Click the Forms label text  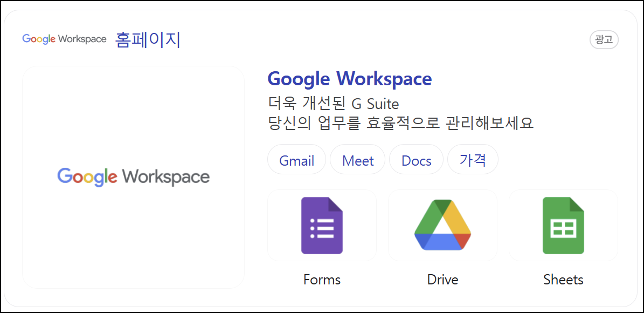point(322,280)
